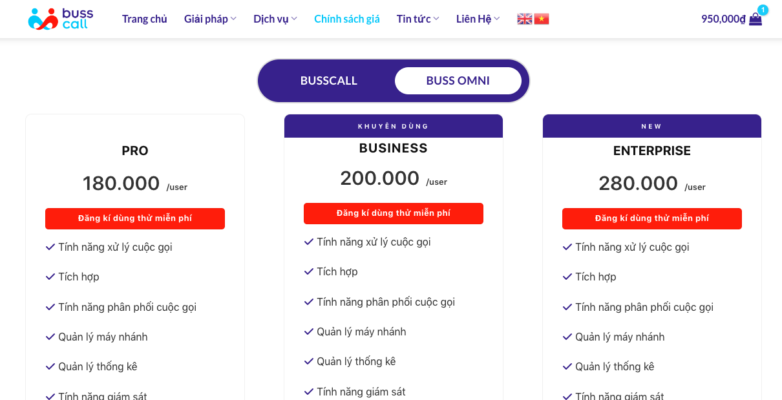Go to Trang chủ page
Viewport: 782px width, 400px height.
coord(144,19)
